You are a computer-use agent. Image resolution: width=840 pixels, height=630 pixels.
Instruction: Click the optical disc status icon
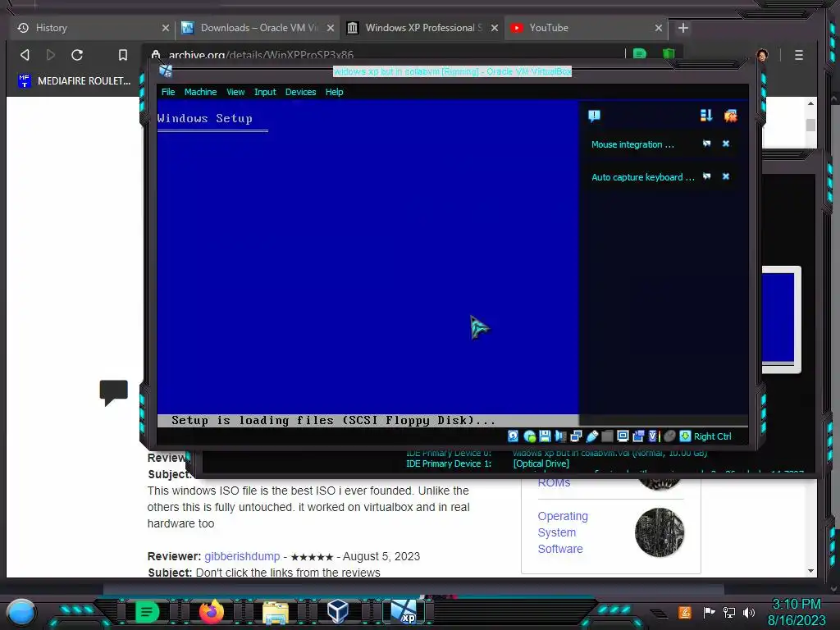530,436
